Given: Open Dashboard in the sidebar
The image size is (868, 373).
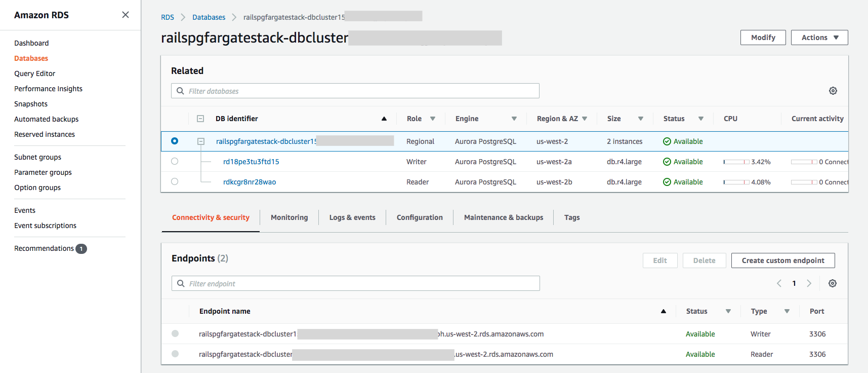Looking at the screenshot, I should click(31, 43).
